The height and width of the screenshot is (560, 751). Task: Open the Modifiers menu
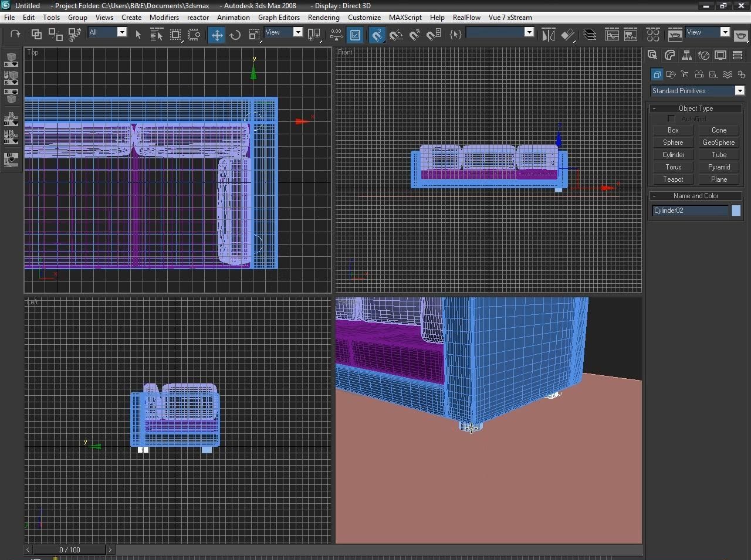(x=164, y=18)
